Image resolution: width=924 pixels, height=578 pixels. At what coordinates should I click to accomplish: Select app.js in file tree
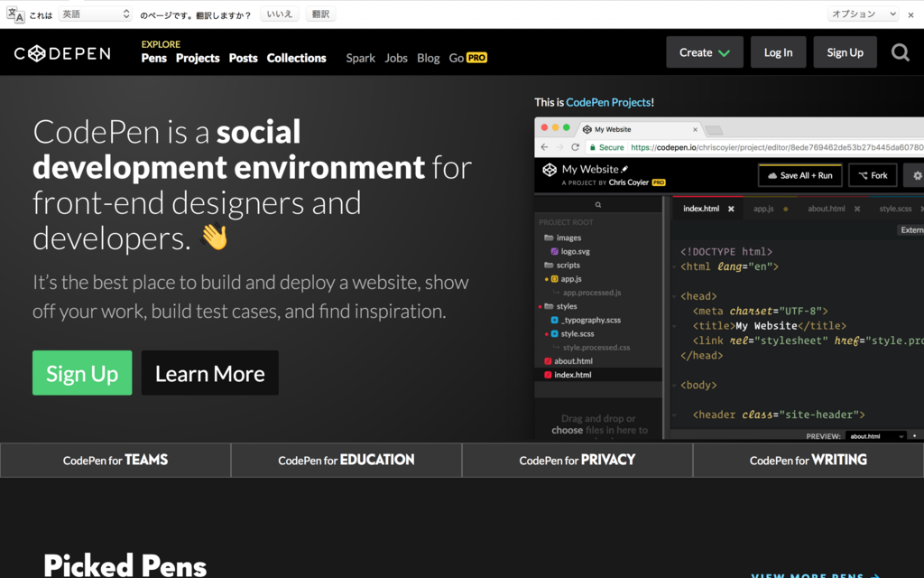pyautogui.click(x=567, y=279)
